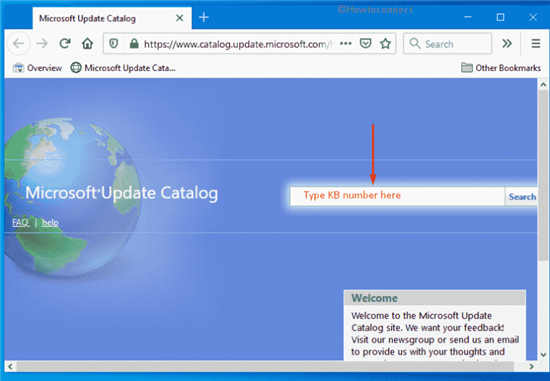Open a new tab with plus button
The image size is (550, 381).
coord(203,18)
